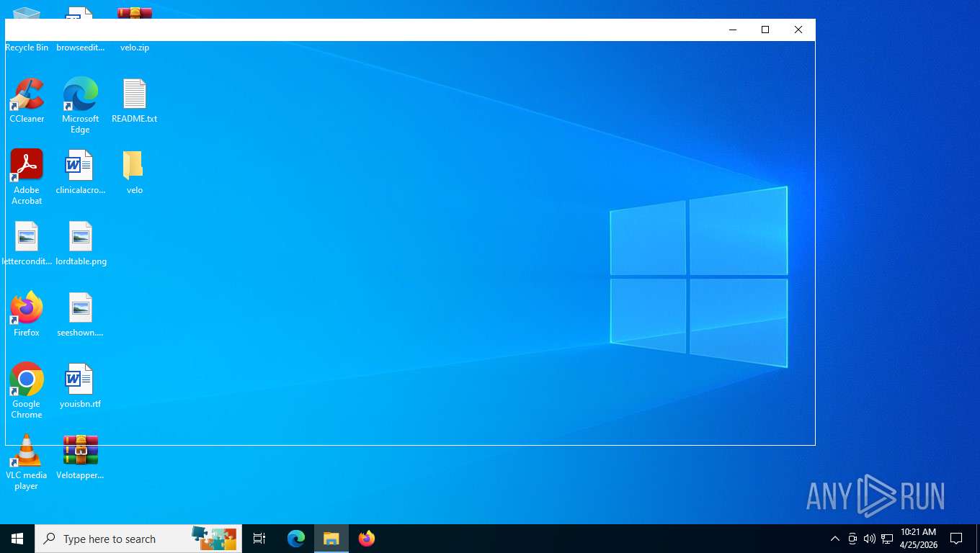Open the clock and calendar flyout
The width and height of the screenshot is (980, 553).
click(x=918, y=539)
